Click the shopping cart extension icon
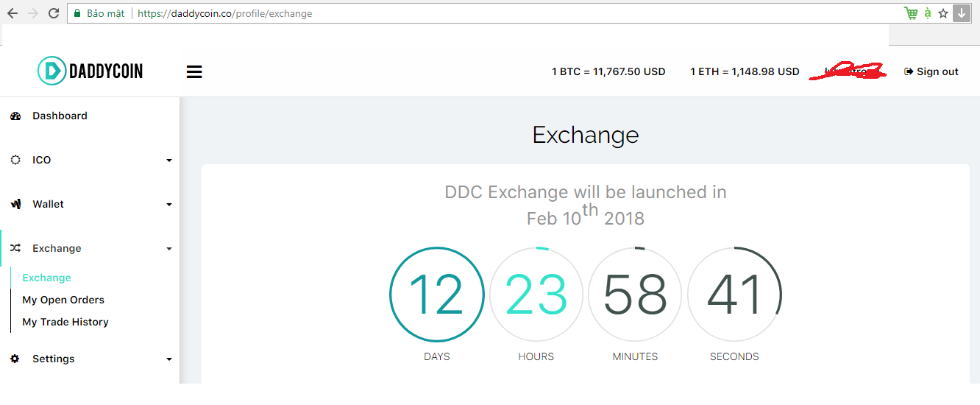This screenshot has width=980, height=405. [911, 13]
